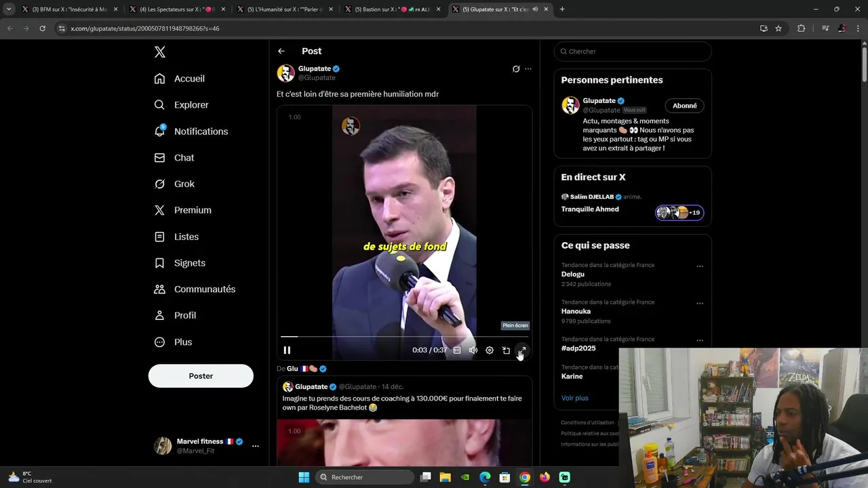This screenshot has width=868, height=488.
Task: Reload the page
Action: point(42,28)
